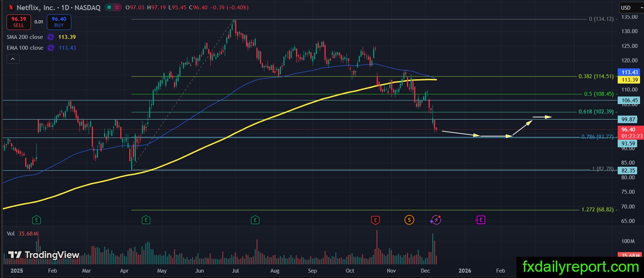Click the wavy approximate-data icon in the header pill
The image size is (644, 278).
[x=117, y=7]
